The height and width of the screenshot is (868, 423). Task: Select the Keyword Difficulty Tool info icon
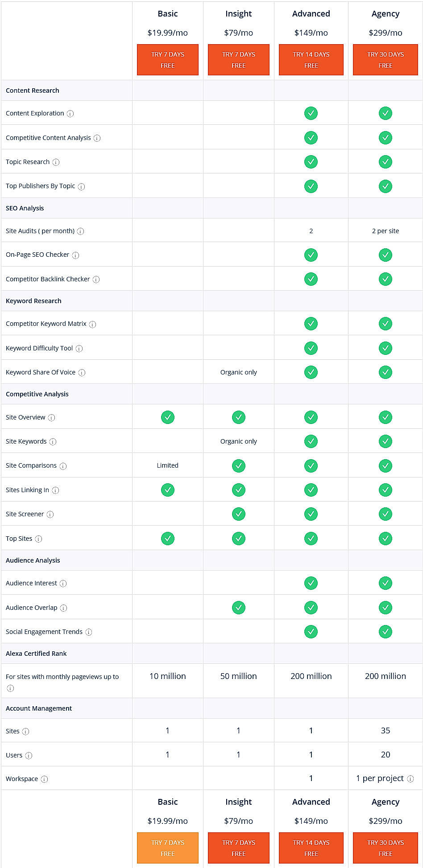click(79, 348)
